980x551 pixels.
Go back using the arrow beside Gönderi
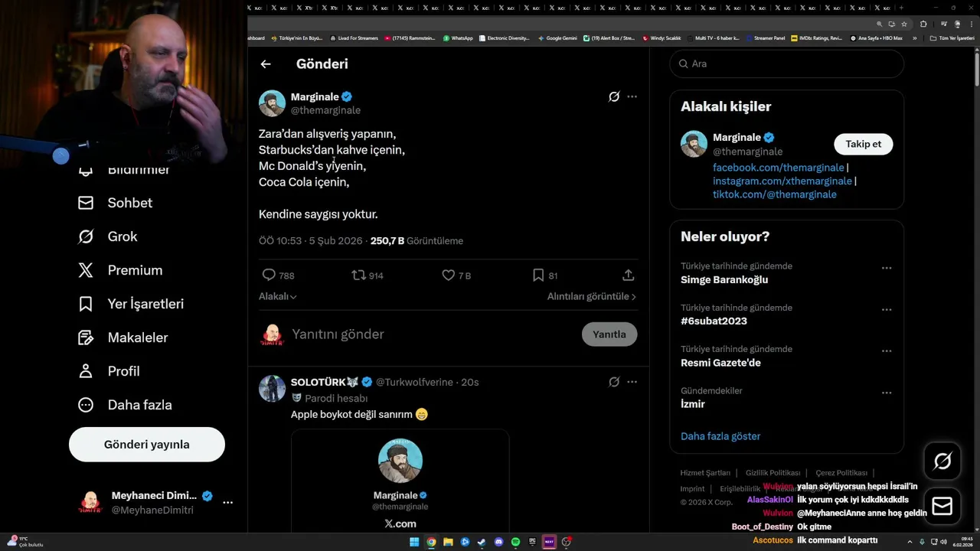[266, 64]
